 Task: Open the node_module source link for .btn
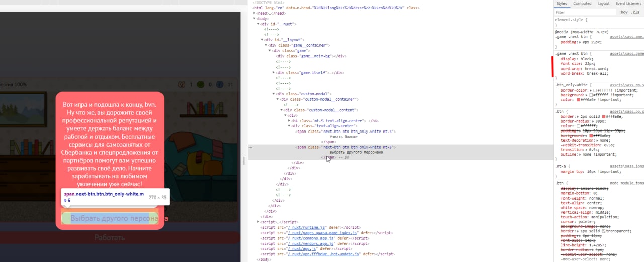pos(626,183)
